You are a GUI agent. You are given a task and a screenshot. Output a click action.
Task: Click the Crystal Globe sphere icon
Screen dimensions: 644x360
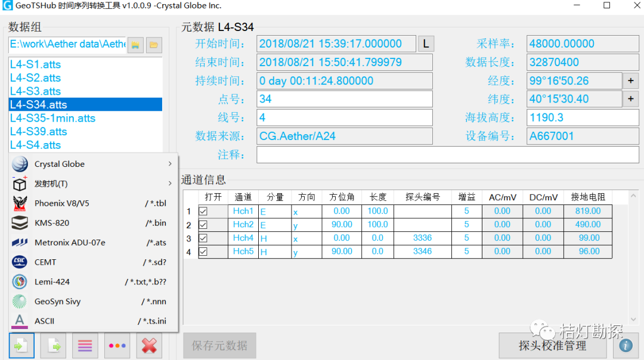click(20, 164)
